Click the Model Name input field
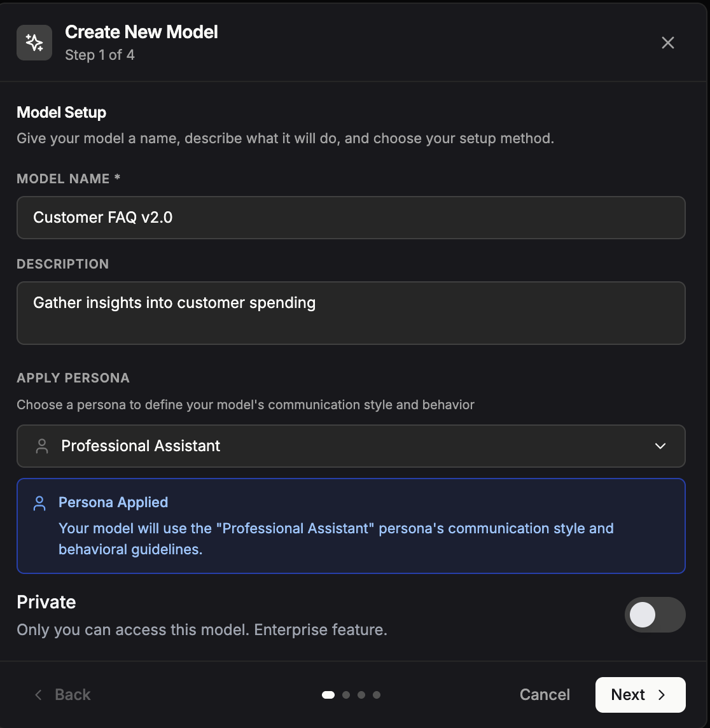The width and height of the screenshot is (710, 728). pos(351,217)
